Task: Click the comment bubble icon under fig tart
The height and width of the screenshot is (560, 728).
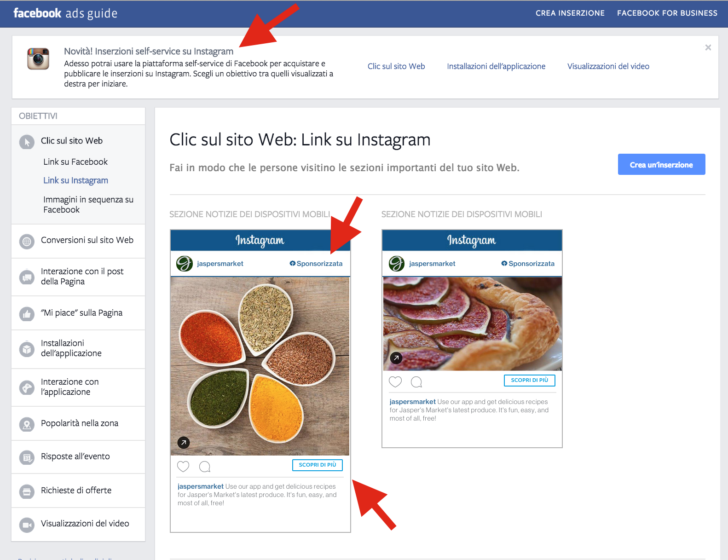Action: [x=416, y=382]
